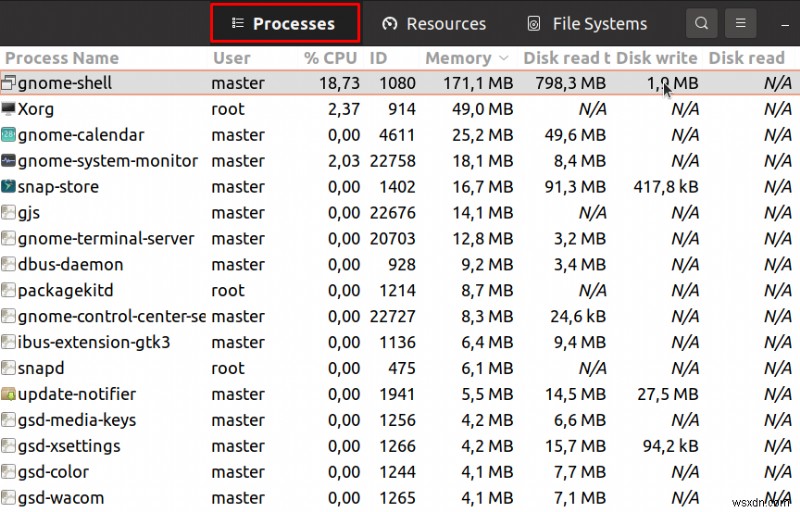Click the gnome-terminal-server process icon
The image size is (800, 512).
click(x=8, y=238)
